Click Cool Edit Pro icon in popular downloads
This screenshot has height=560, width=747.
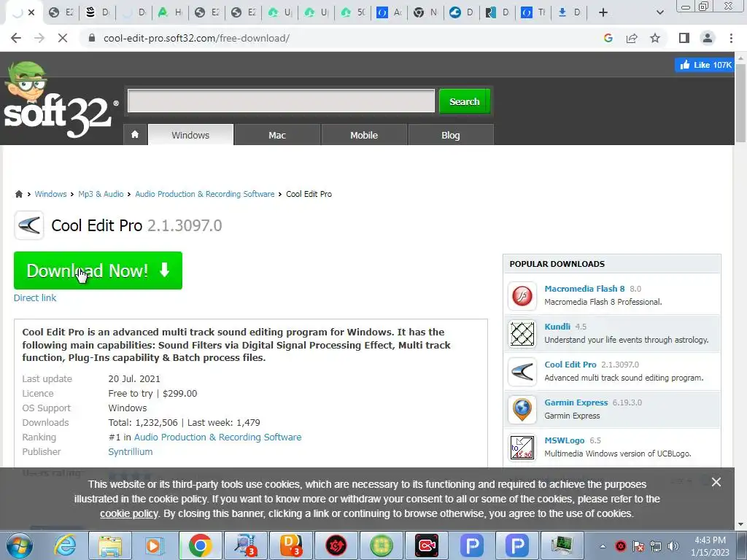coord(522,371)
